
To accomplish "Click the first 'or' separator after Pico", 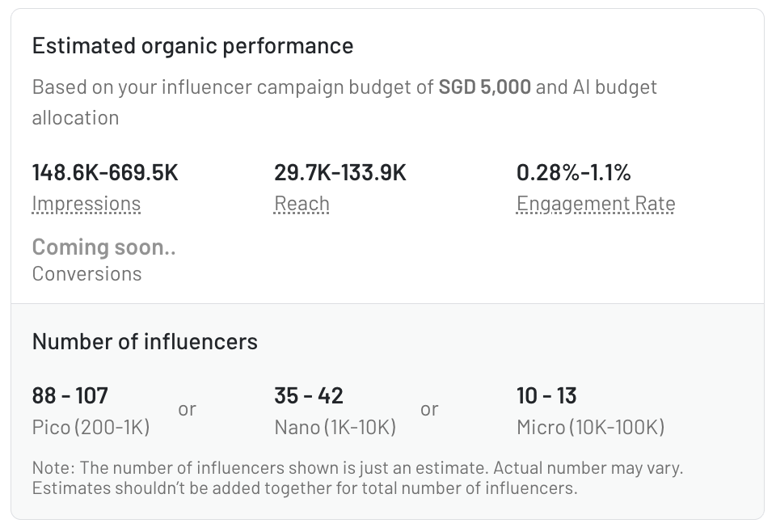I will tap(187, 409).
